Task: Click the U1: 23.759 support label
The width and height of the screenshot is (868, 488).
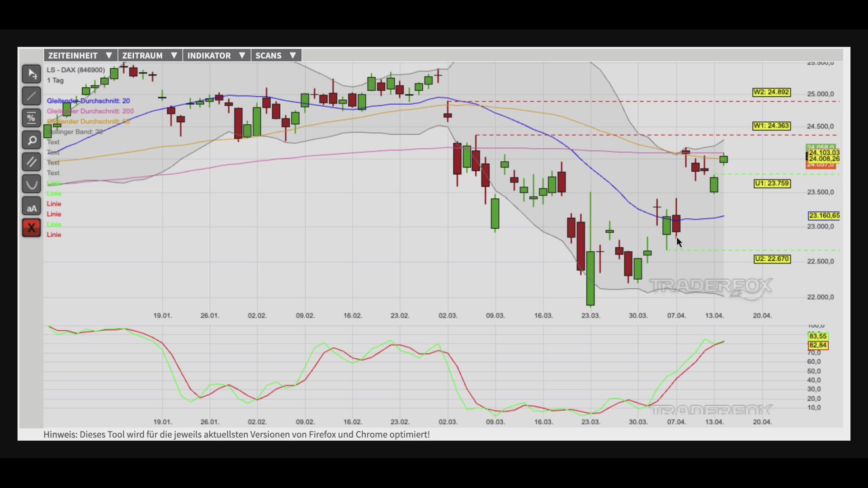Action: (772, 183)
